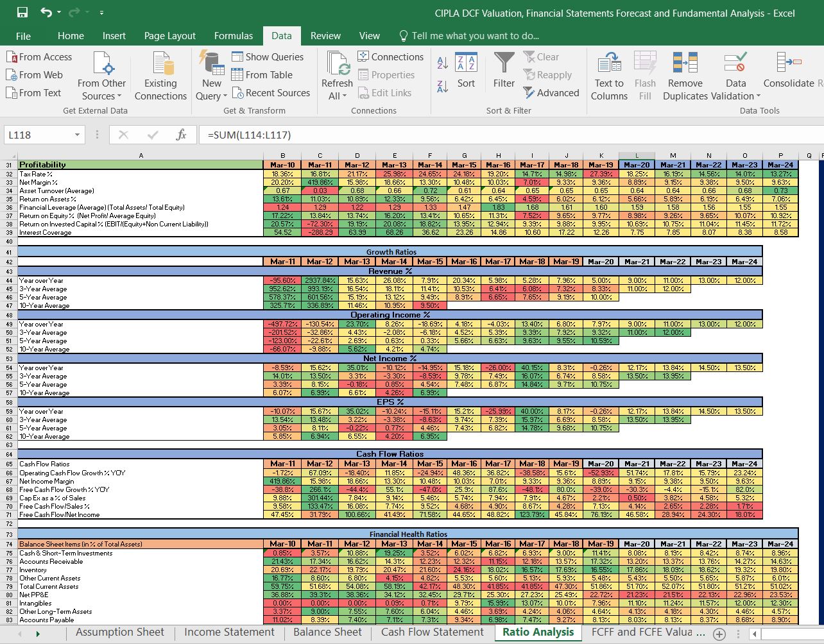Switch to the Home ribbon tab

[x=71, y=36]
